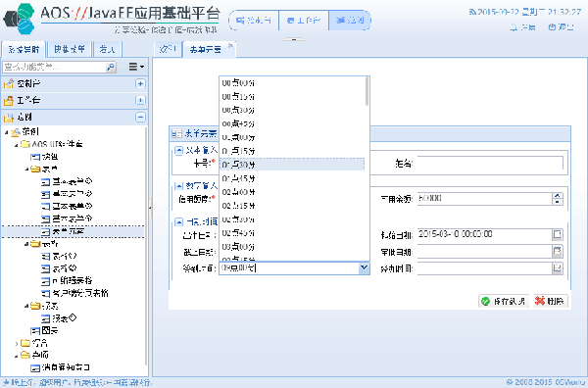Open the hamburger menu beside the search box
The width and height of the screenshot is (588, 388).
click(x=136, y=67)
